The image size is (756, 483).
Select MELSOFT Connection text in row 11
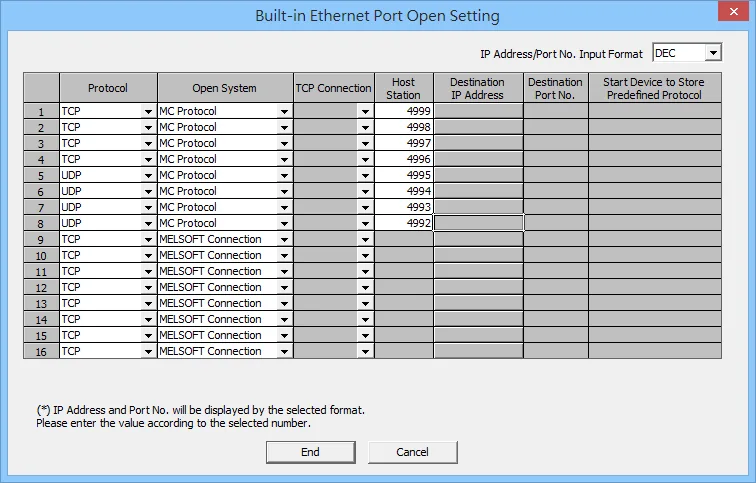pos(210,271)
